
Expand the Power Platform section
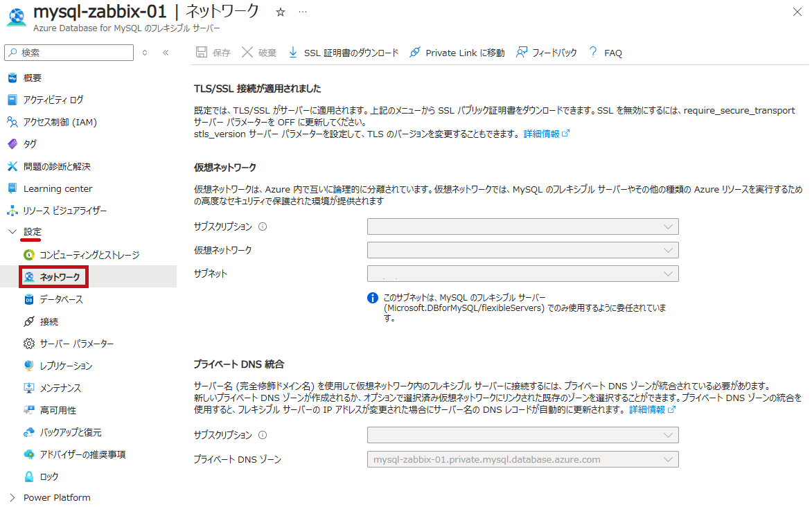[12, 498]
